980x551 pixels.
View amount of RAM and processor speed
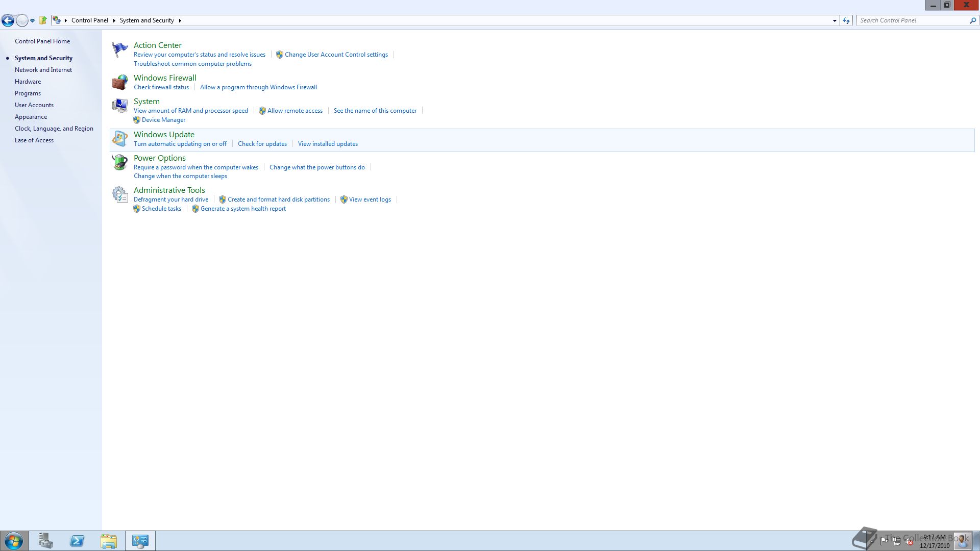pyautogui.click(x=191, y=111)
